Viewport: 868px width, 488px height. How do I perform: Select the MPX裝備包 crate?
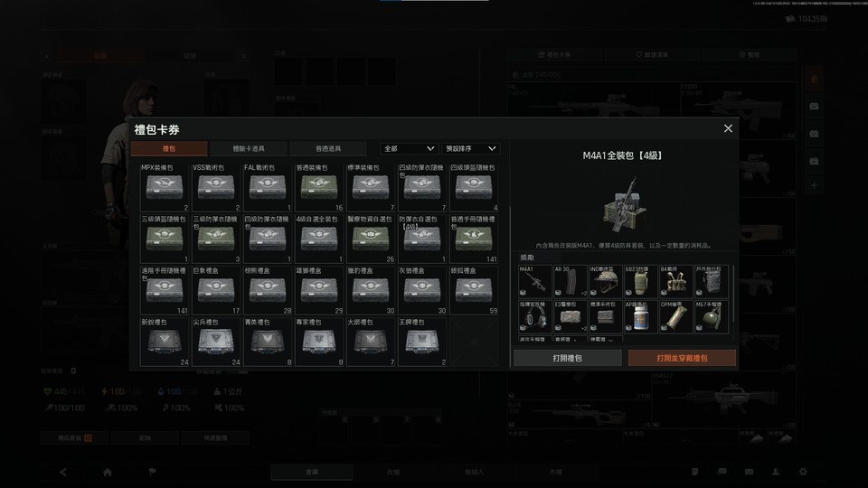[x=165, y=188]
